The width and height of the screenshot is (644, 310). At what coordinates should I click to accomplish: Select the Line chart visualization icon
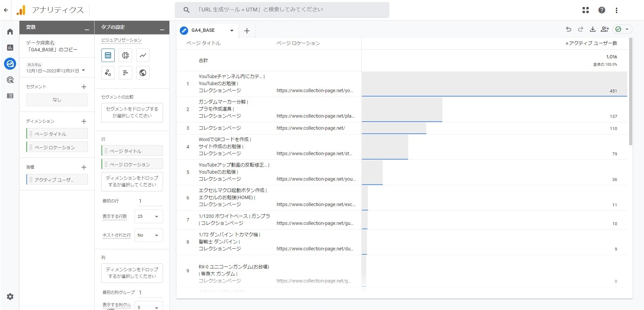[143, 55]
